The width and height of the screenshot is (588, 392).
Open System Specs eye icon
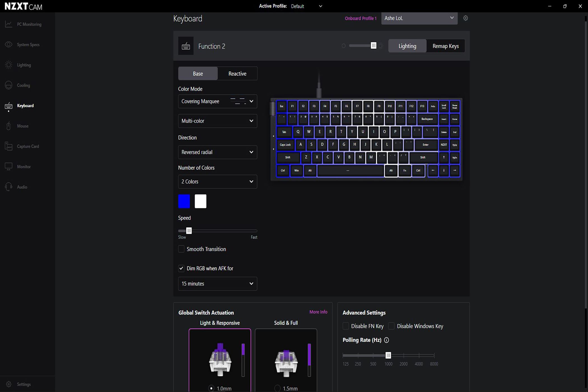[8, 45]
